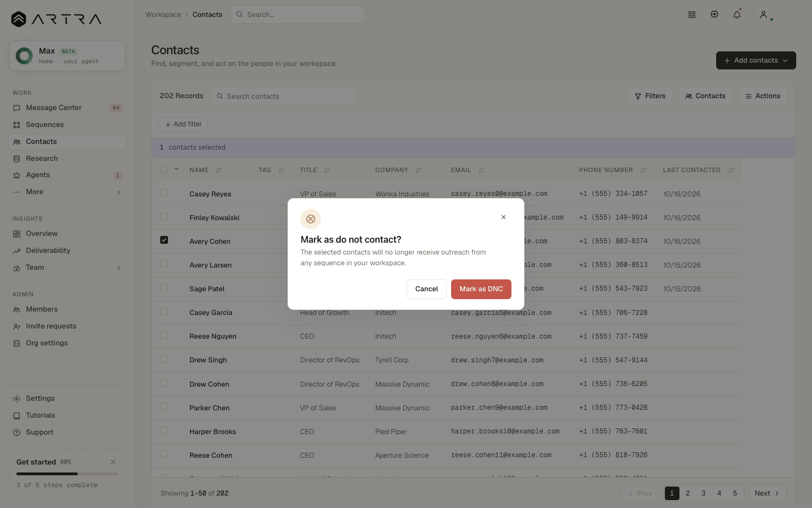
Task: Click the Get started progress bar
Action: point(67,474)
